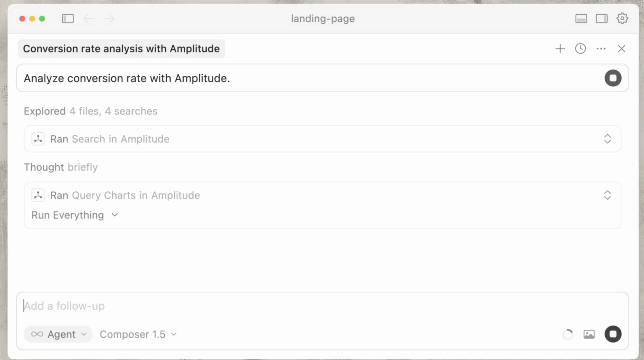Screen dimensions: 644x360
Task: Navigate forward with the right arrow
Action: (x=109, y=19)
